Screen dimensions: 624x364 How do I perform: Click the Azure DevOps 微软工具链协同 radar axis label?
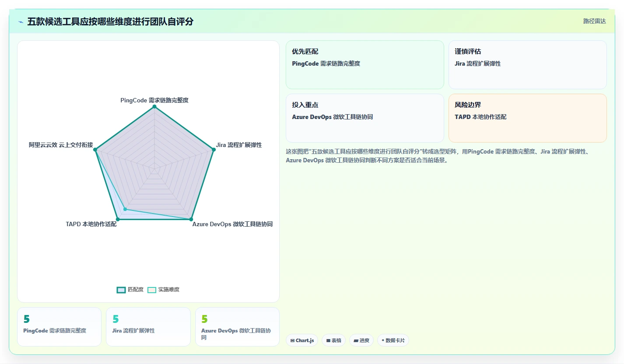tap(232, 224)
